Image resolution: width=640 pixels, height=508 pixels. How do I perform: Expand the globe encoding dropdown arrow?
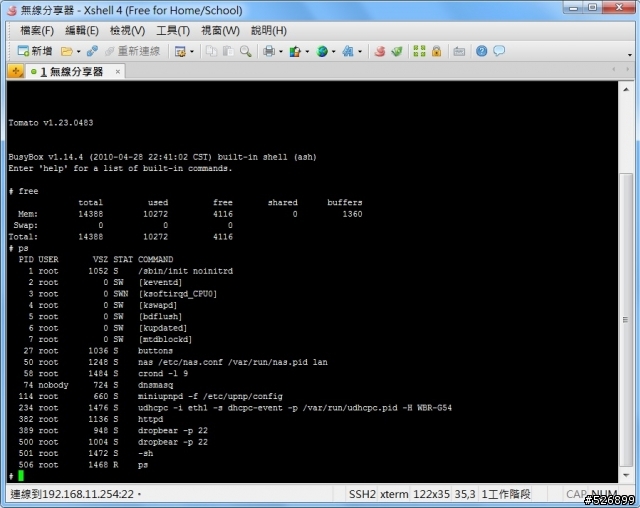pos(333,51)
